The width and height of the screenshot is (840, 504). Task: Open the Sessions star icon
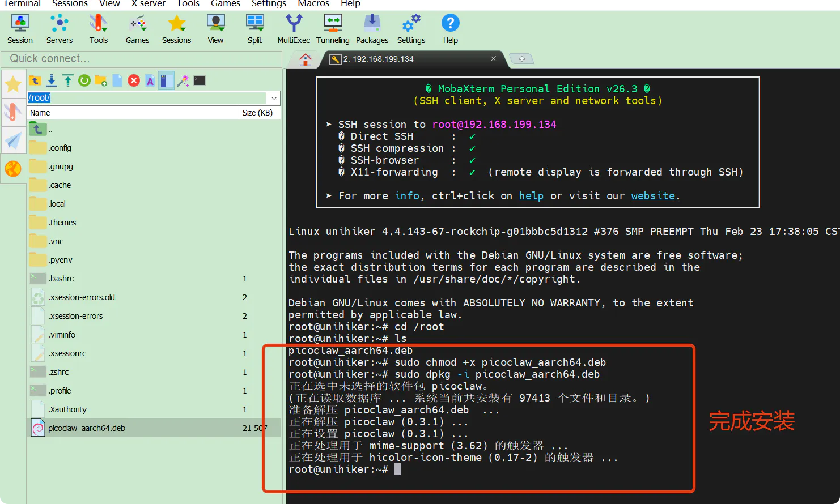click(x=176, y=29)
